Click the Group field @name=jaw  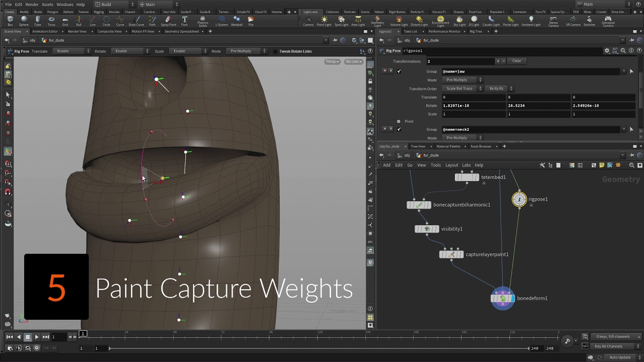click(531, 71)
